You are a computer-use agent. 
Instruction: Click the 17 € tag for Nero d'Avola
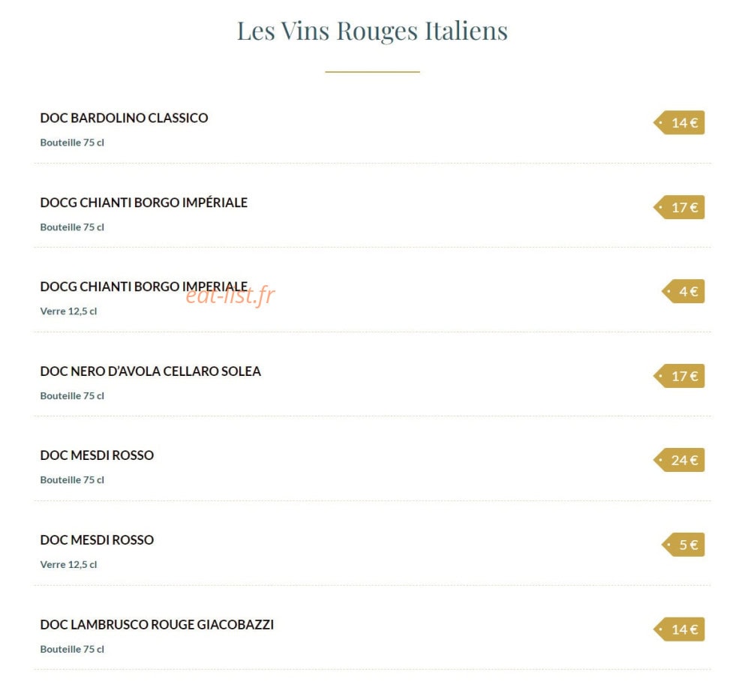(679, 376)
